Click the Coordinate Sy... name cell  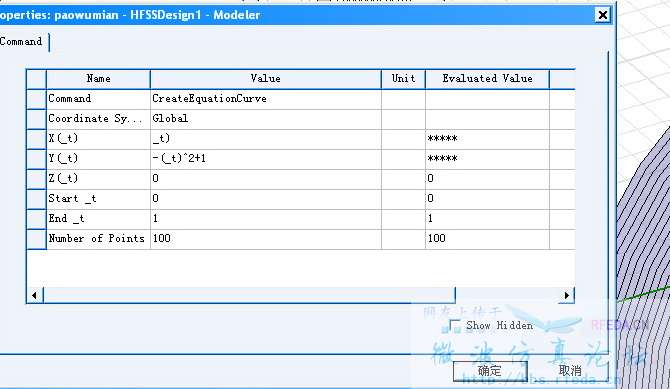[x=98, y=119]
